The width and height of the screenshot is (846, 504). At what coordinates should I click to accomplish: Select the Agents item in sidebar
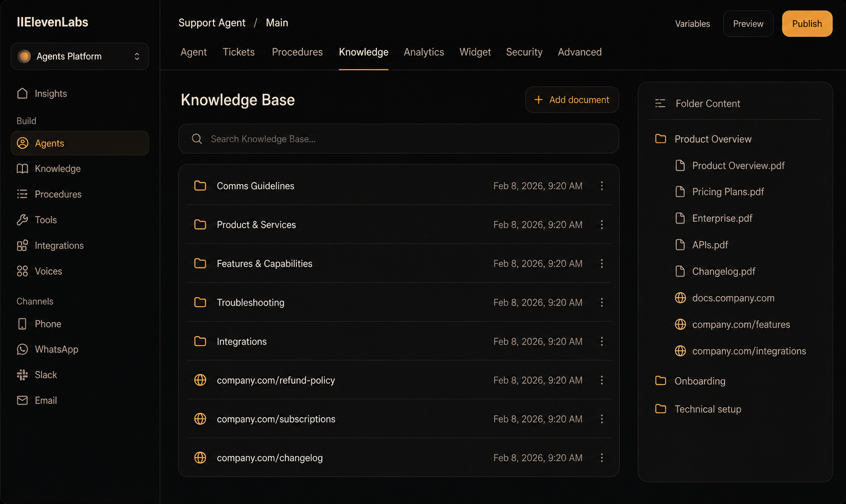coord(80,143)
